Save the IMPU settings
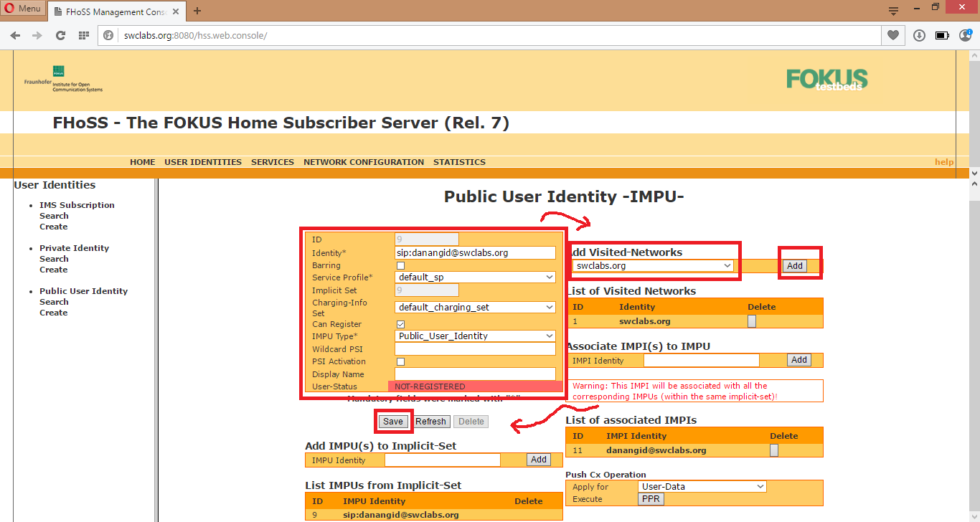Screen dimensions: 980x522 click(x=393, y=422)
